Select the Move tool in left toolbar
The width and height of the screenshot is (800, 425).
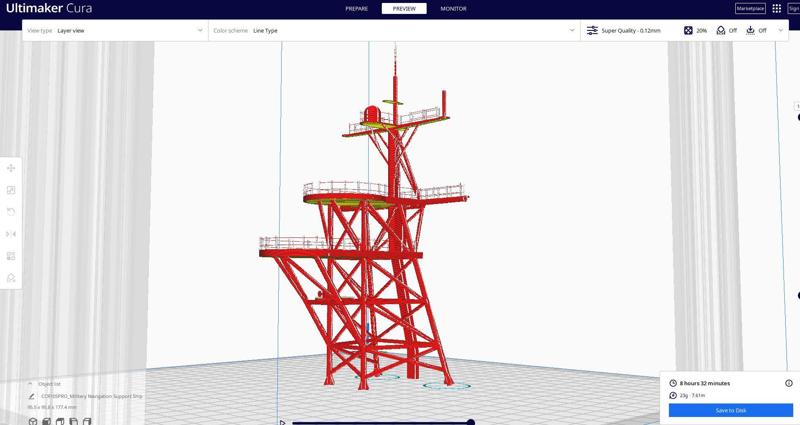point(11,168)
